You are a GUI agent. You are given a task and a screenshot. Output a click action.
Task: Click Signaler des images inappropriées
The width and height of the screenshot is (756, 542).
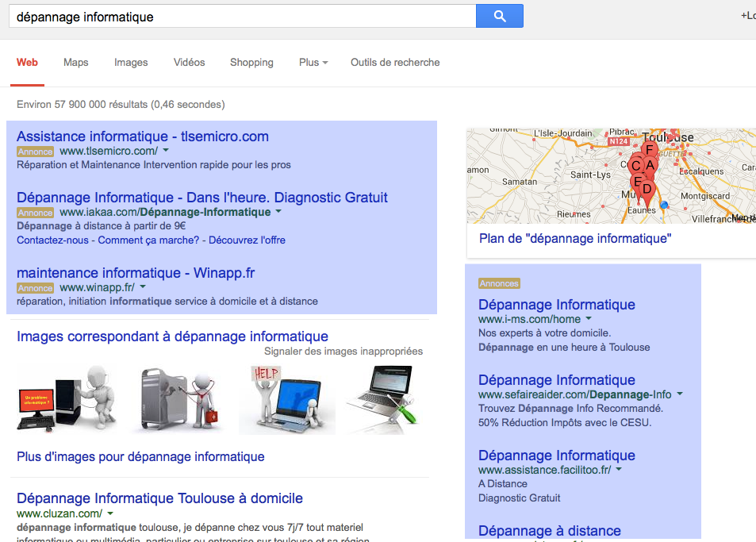(x=343, y=352)
